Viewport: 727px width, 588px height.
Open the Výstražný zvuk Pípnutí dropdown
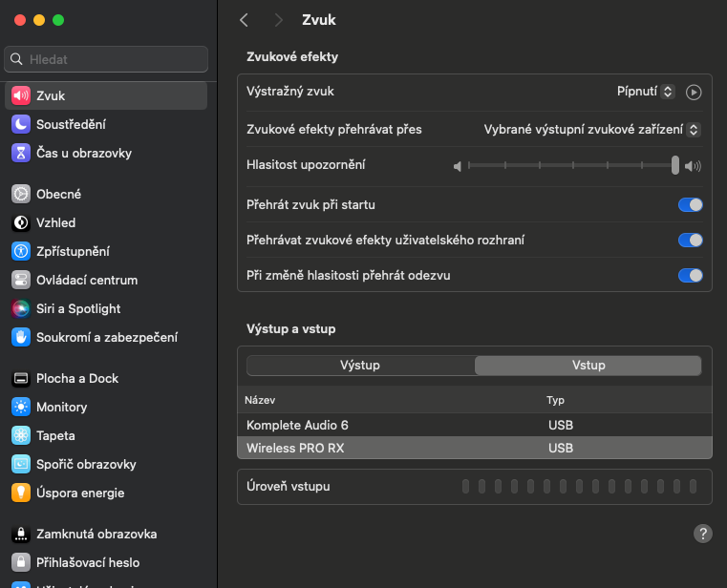pyautogui.click(x=647, y=92)
